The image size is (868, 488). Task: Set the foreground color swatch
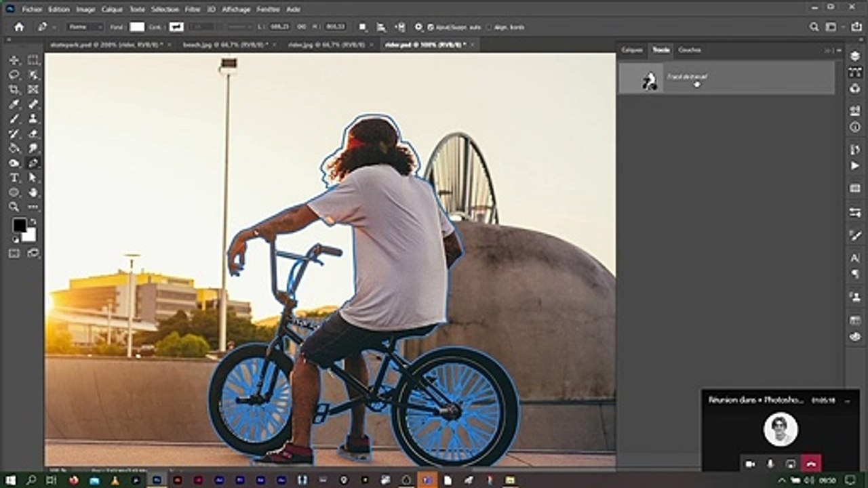[20, 225]
